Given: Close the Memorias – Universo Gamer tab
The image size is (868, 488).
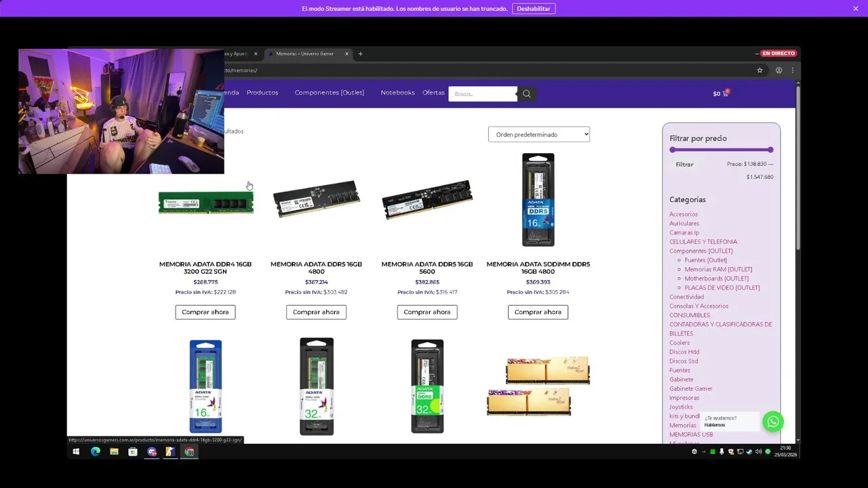Looking at the screenshot, I should click(x=347, y=54).
